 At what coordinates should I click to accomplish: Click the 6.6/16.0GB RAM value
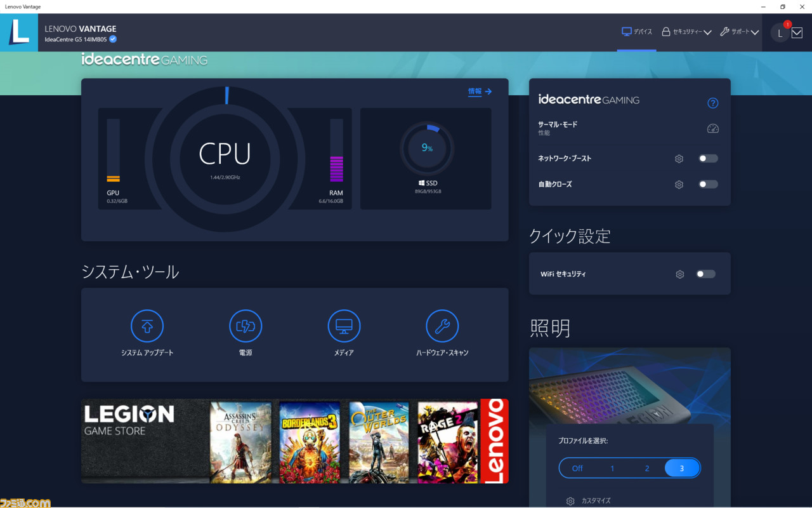(331, 201)
